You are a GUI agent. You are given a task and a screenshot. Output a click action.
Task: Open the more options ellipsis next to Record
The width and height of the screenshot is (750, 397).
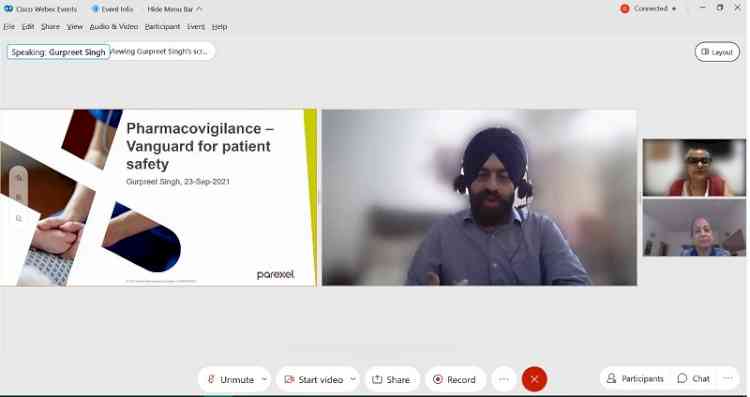tap(504, 379)
